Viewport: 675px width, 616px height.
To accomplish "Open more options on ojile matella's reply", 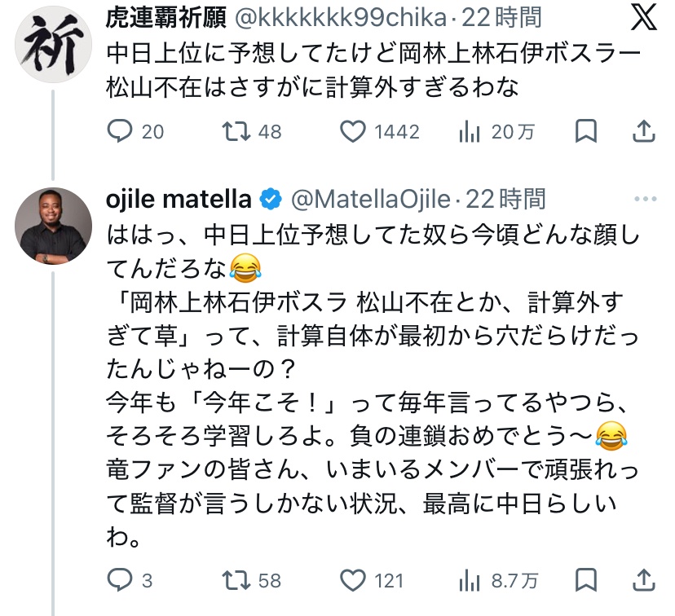I will point(644,198).
